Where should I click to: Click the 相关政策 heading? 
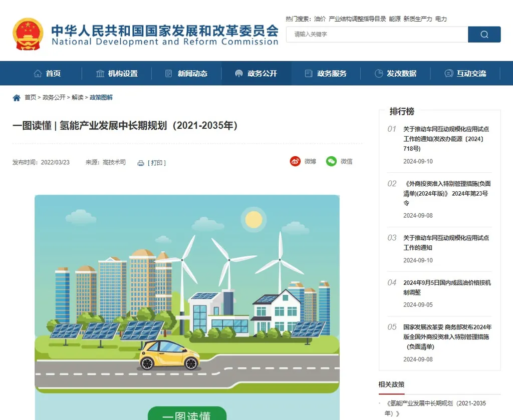(391, 384)
